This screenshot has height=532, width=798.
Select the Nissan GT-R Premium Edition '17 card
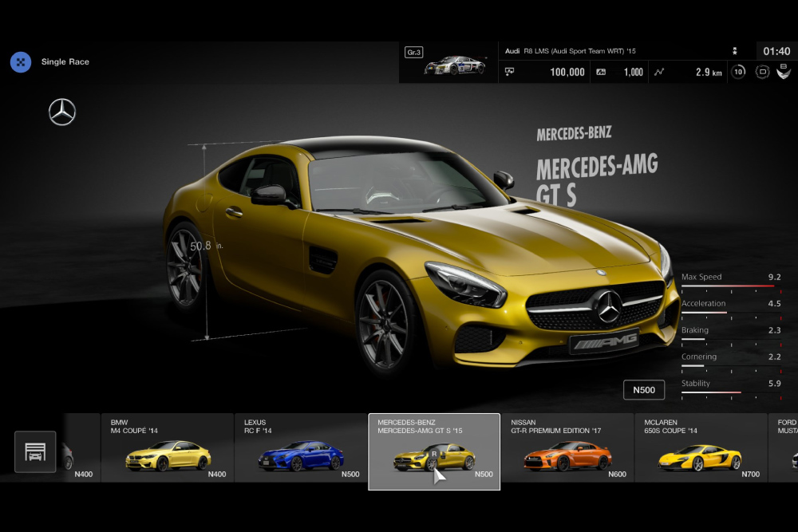(567, 448)
